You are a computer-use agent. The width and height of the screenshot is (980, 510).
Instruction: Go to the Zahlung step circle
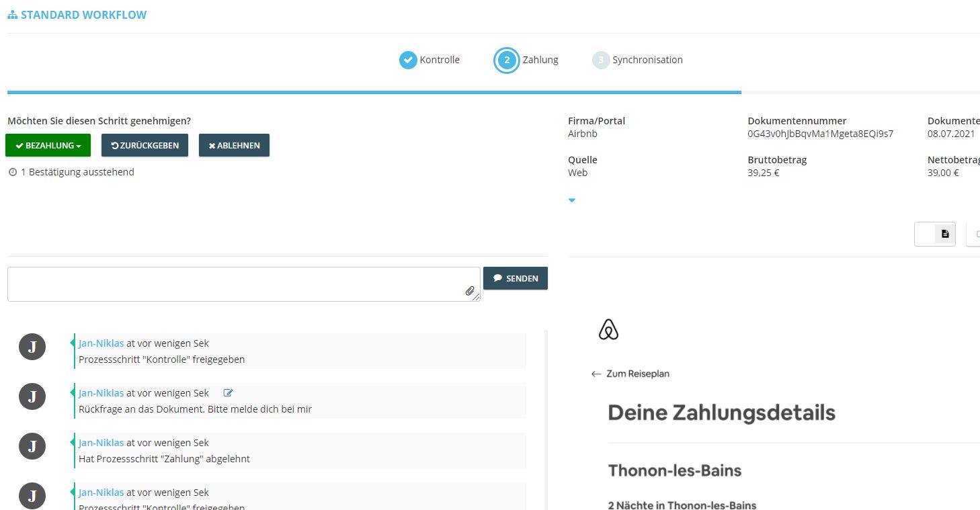507,60
